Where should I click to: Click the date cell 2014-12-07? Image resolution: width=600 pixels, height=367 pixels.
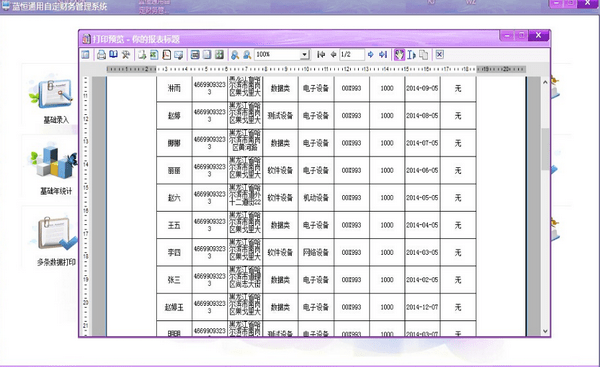(x=422, y=307)
